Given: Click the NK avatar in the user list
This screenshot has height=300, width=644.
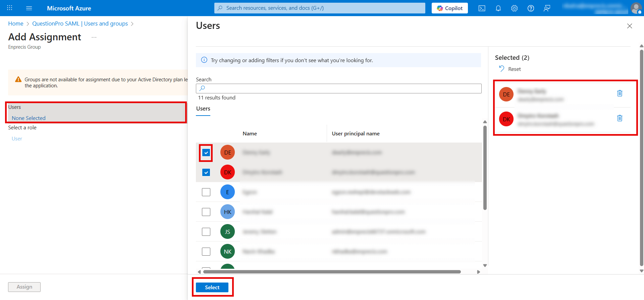Looking at the screenshot, I should [227, 252].
